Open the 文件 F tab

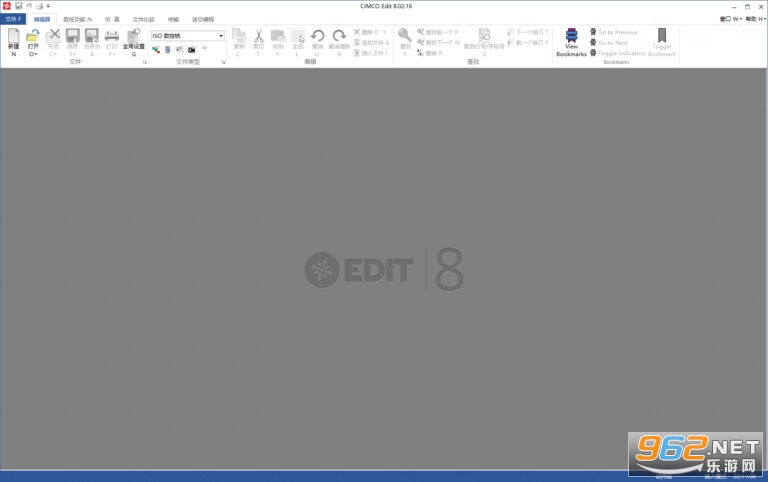13,19
